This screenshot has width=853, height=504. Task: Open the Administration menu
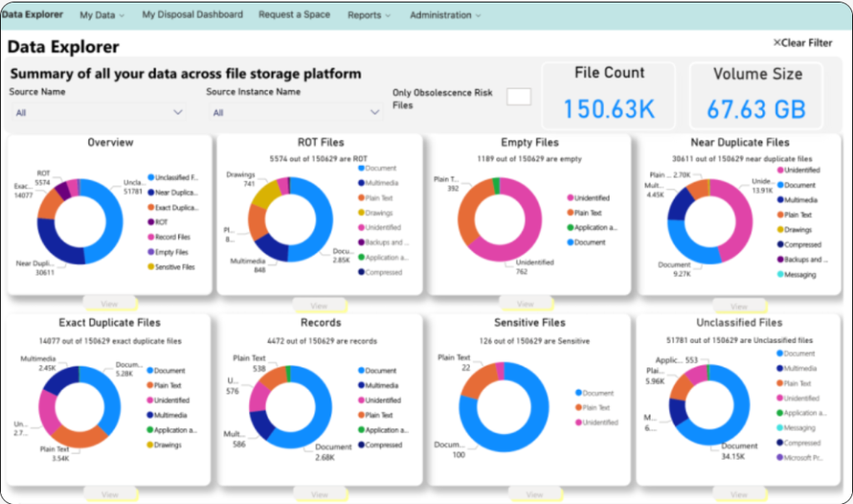pyautogui.click(x=446, y=15)
